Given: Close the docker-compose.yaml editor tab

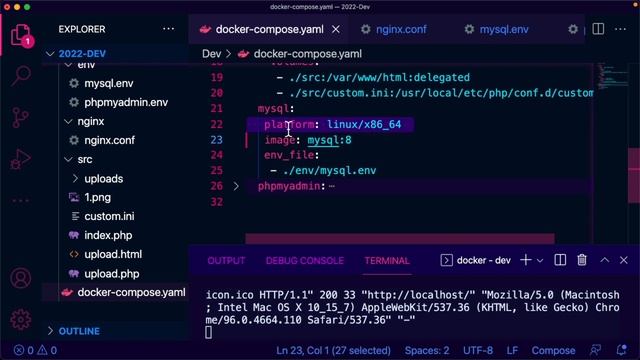Looking at the screenshot, I should [x=336, y=29].
